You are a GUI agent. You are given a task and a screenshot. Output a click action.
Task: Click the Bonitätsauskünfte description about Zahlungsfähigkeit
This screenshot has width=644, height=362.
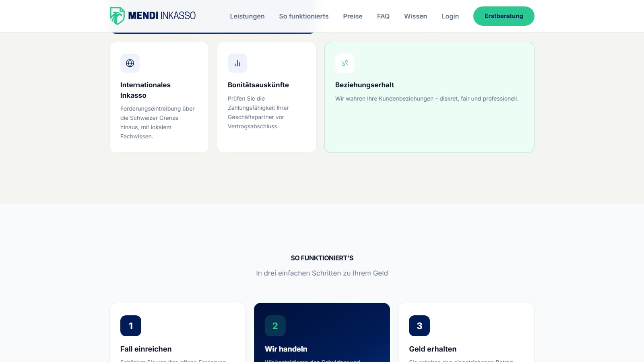click(x=258, y=112)
